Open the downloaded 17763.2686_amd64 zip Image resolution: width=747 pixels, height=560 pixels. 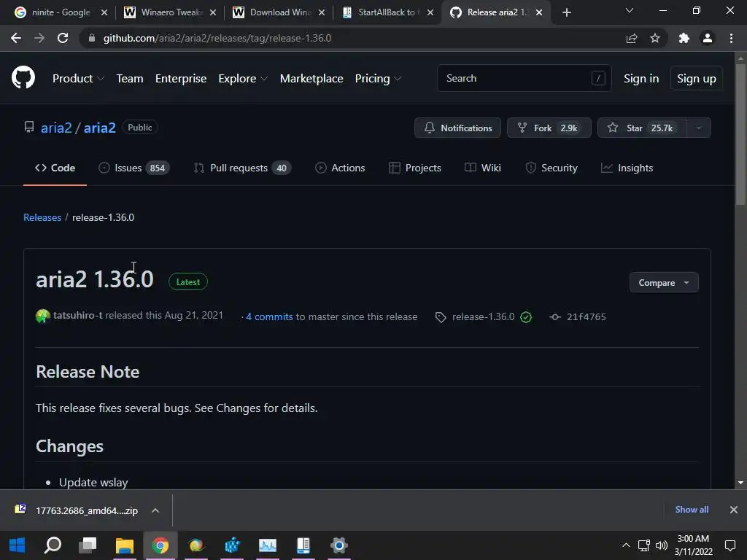(x=87, y=510)
